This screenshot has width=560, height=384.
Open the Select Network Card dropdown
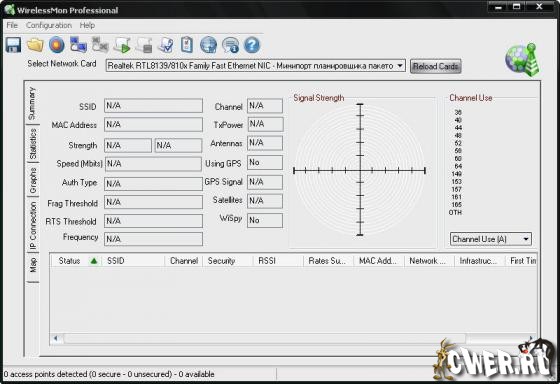[x=256, y=66]
